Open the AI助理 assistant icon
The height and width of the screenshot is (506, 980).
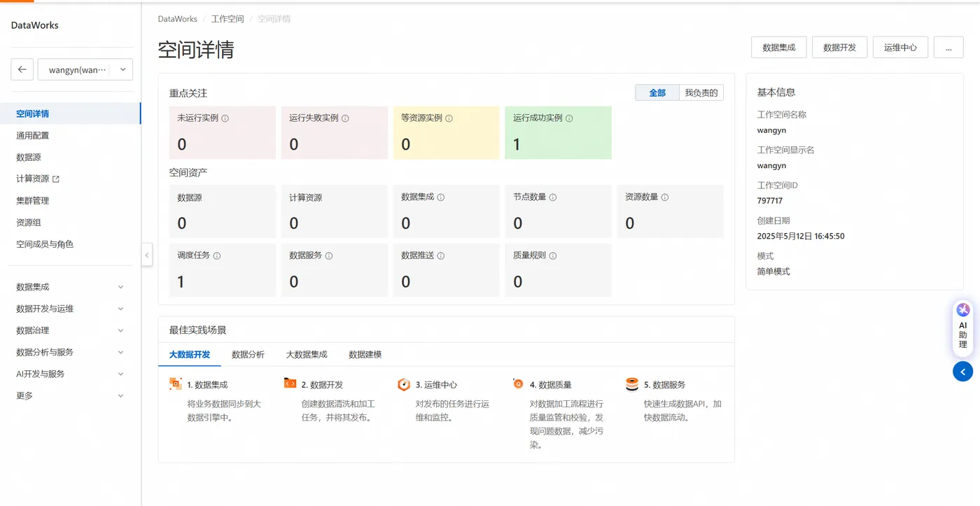point(963,309)
